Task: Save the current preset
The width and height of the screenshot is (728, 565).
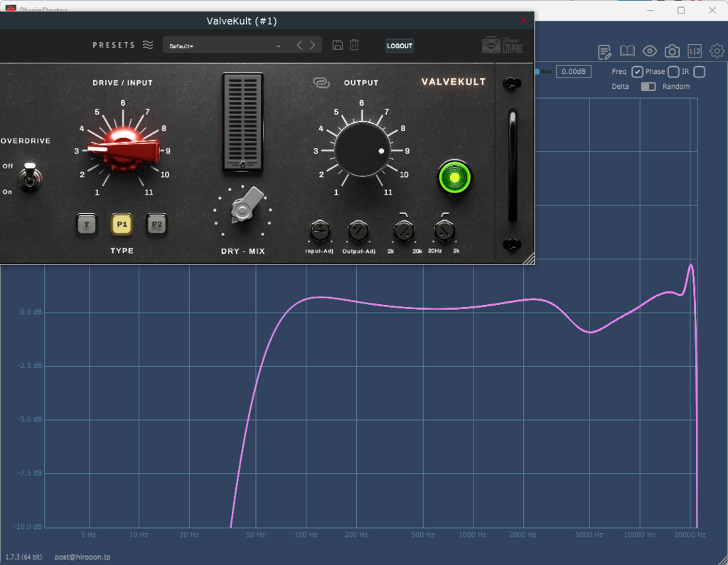Action: coord(338,45)
